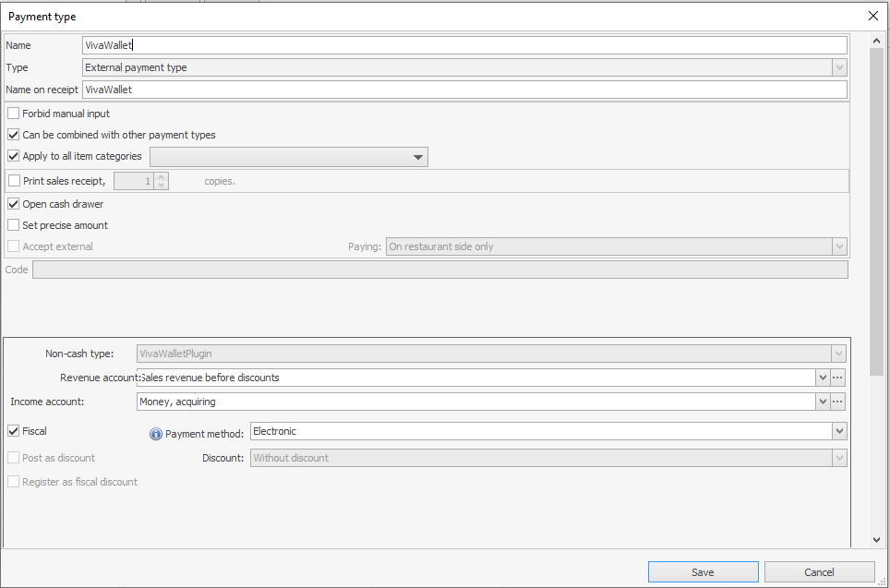Click the info icon beside Payment method
Viewport: 890px width, 588px height.
pos(155,434)
